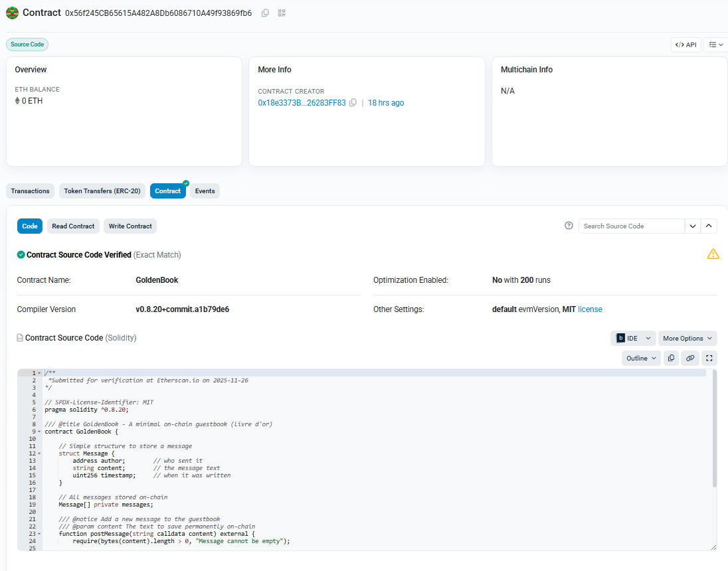Collapse the Message struct at line 12
This screenshot has width=728, height=571.
(x=39, y=453)
